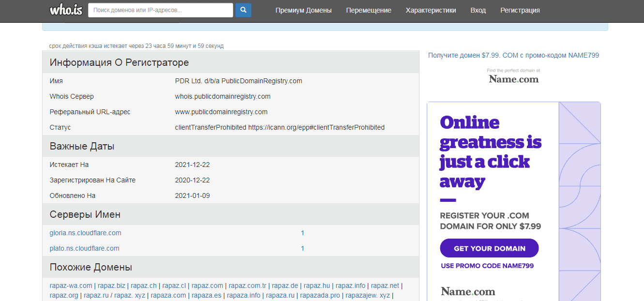Click the count link beside gloria.ns.cloudflare.com
644x301 pixels.
click(x=302, y=233)
